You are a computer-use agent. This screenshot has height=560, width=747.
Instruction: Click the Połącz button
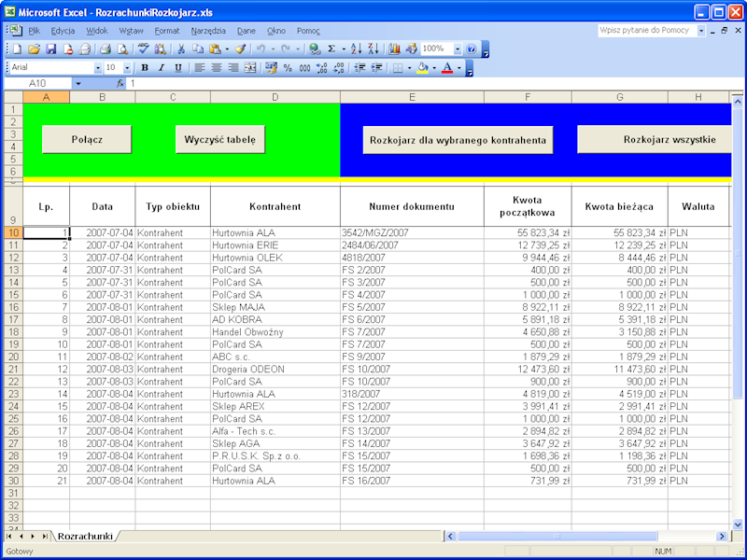point(85,139)
